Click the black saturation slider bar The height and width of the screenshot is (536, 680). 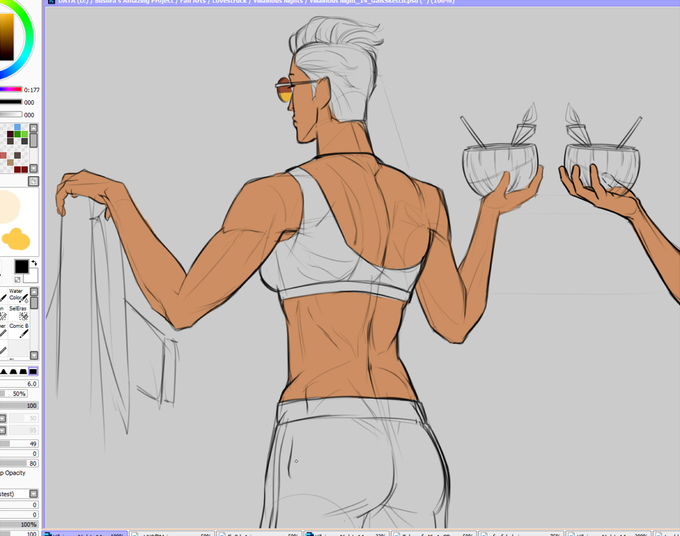[x=10, y=102]
